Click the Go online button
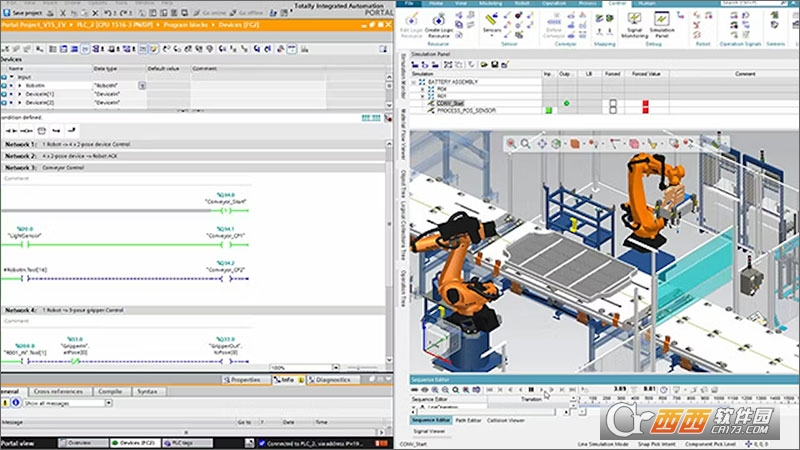The image size is (800, 450). [211, 13]
